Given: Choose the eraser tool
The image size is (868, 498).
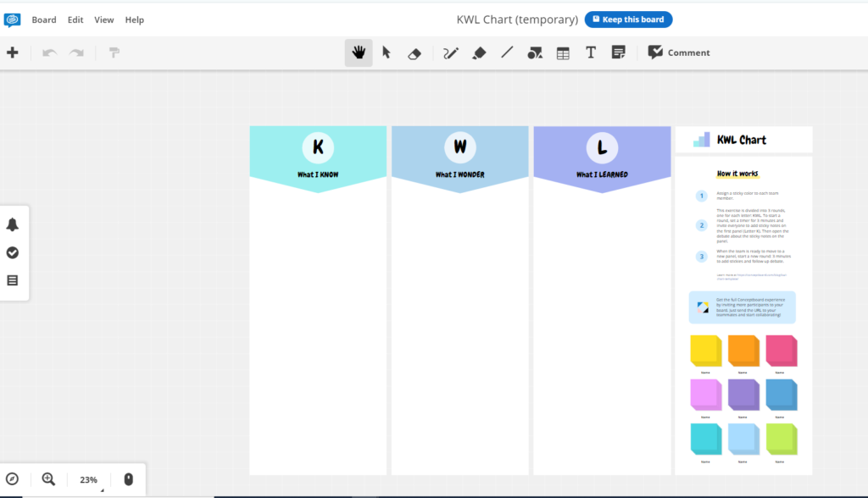Looking at the screenshot, I should tap(415, 53).
